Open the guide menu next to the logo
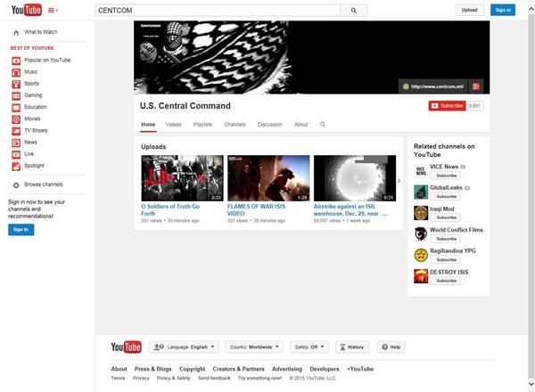This screenshot has height=392, width=535. [x=52, y=11]
